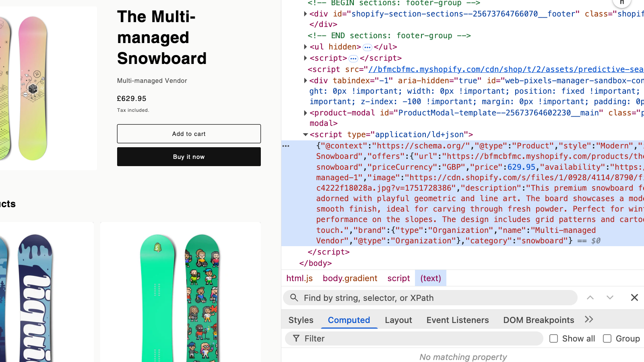
Task: Select script in the breadcrumb trail
Action: [x=398, y=278]
